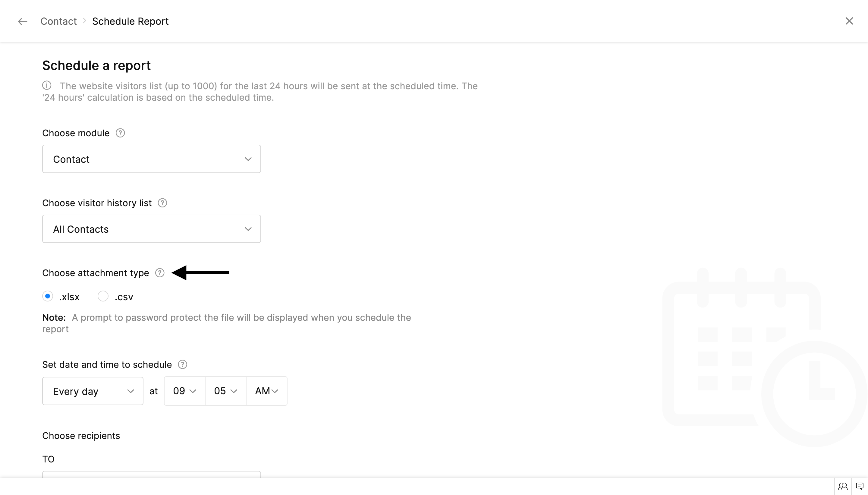Go to Contact breadcrumb link
The height and width of the screenshot is (495, 868).
pyautogui.click(x=58, y=21)
